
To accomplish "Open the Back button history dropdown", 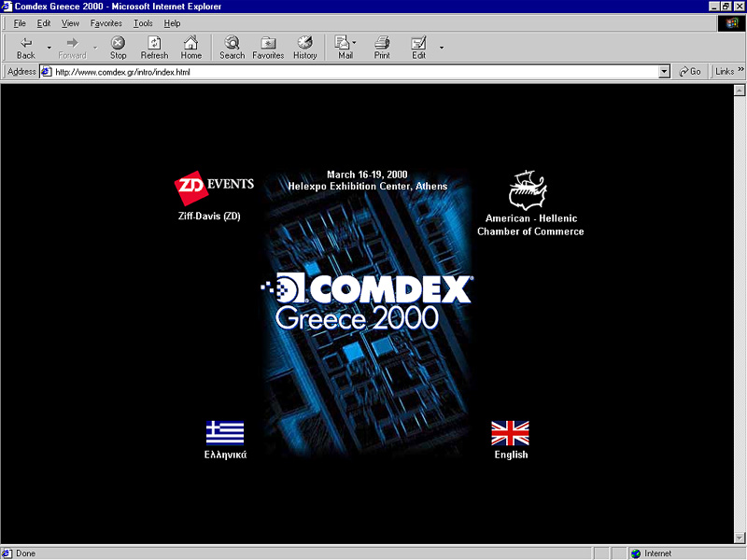I will (x=49, y=48).
